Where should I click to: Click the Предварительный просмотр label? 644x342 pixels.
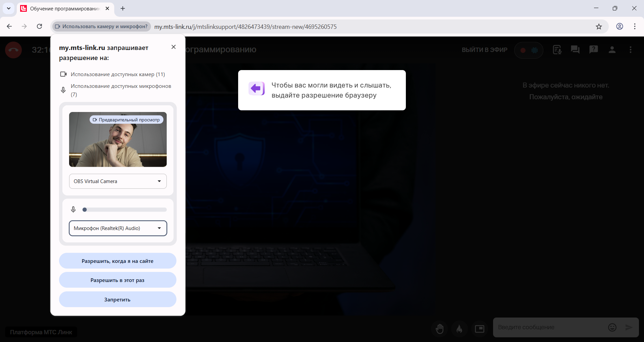(126, 120)
